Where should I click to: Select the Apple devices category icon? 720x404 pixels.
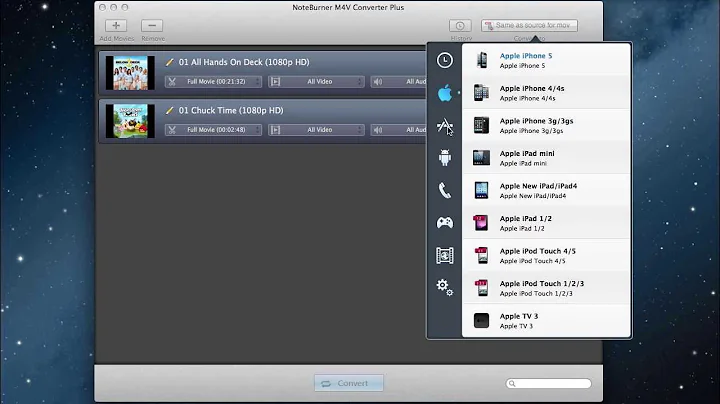444,93
